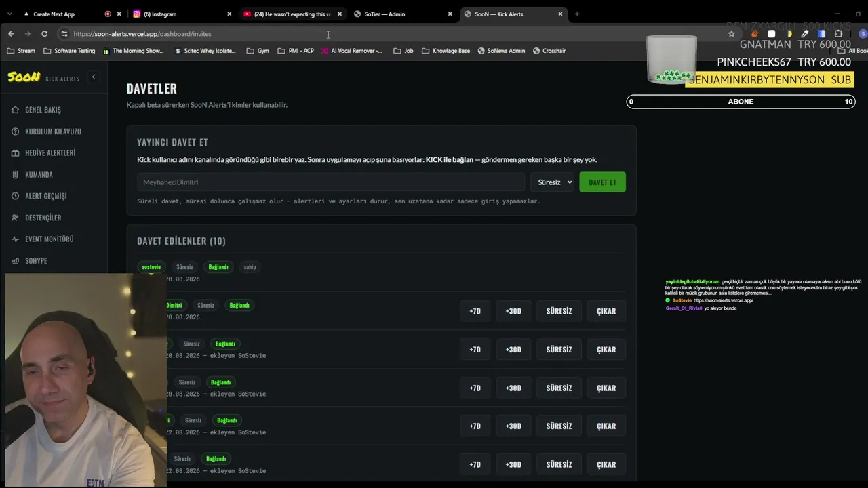Open the Süresiz duration dropdown
Image resolution: width=868 pixels, height=488 pixels.
coord(553,182)
